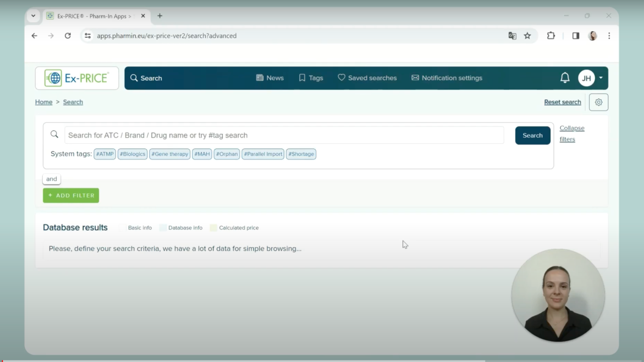Viewport: 644px width, 362px height.
Task: Click the Calculated price legend swatch
Action: click(x=213, y=228)
